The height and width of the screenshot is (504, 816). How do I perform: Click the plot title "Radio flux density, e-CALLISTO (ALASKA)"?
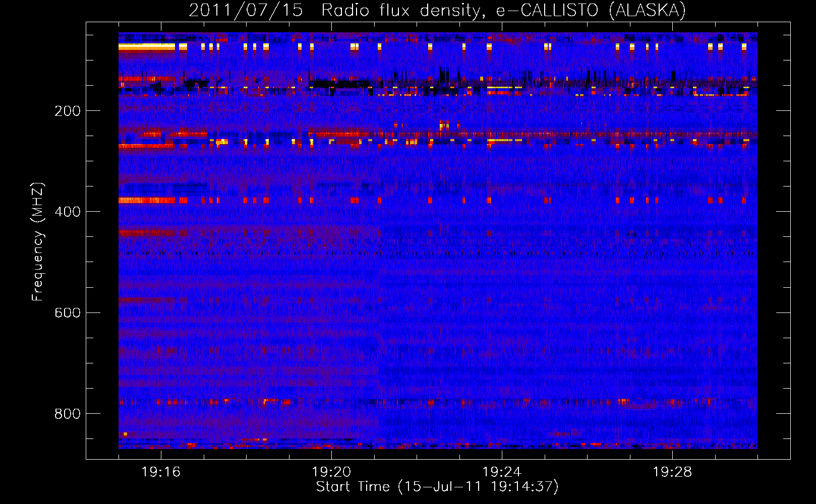click(504, 10)
